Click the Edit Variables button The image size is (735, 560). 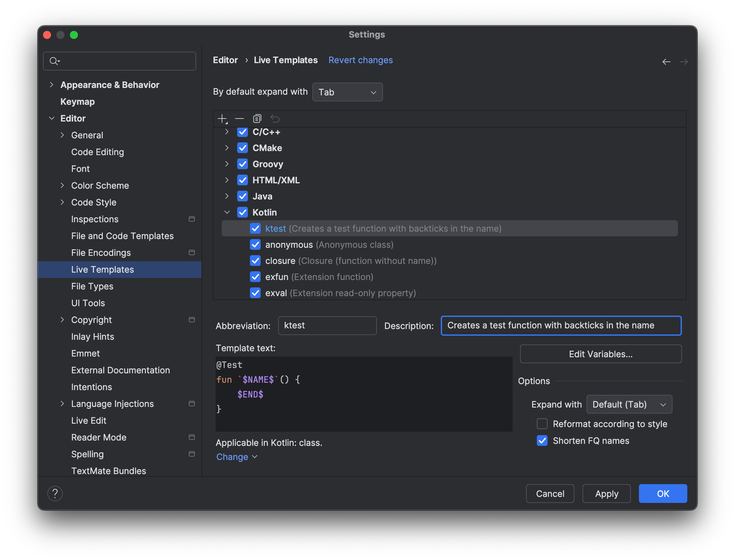(x=601, y=354)
